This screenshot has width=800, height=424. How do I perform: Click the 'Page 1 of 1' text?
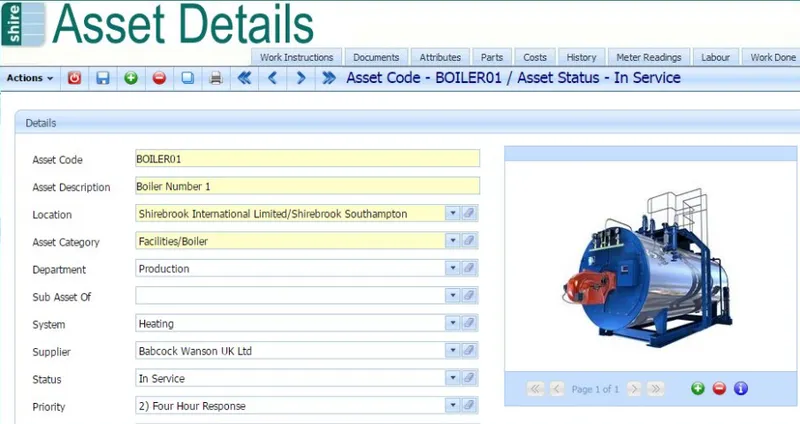[595, 389]
